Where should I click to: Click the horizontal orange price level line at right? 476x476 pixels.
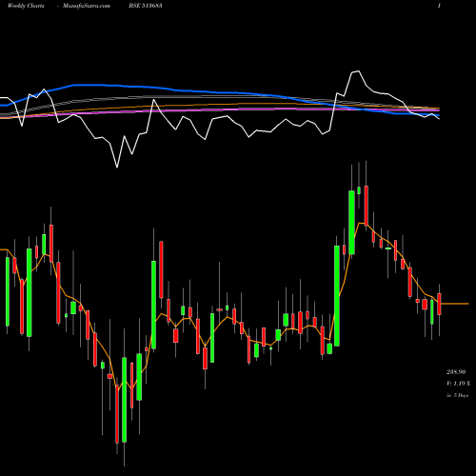click(454, 304)
